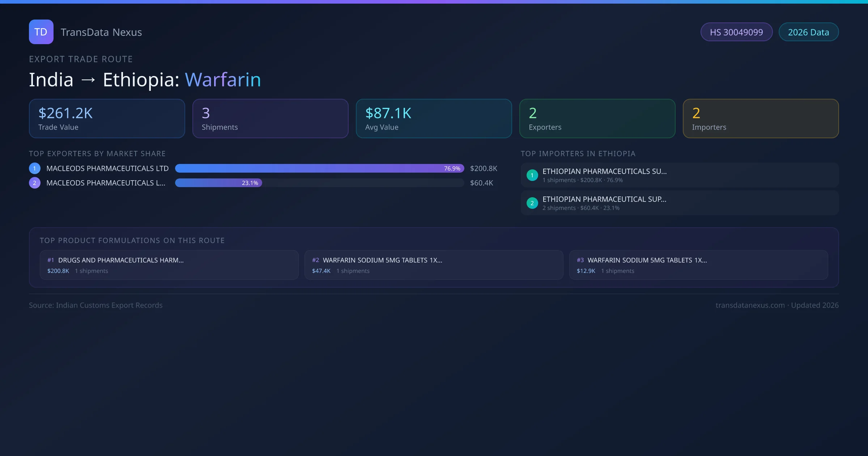Select the 2 Importers stat card
This screenshot has height=456, width=868.
761,119
